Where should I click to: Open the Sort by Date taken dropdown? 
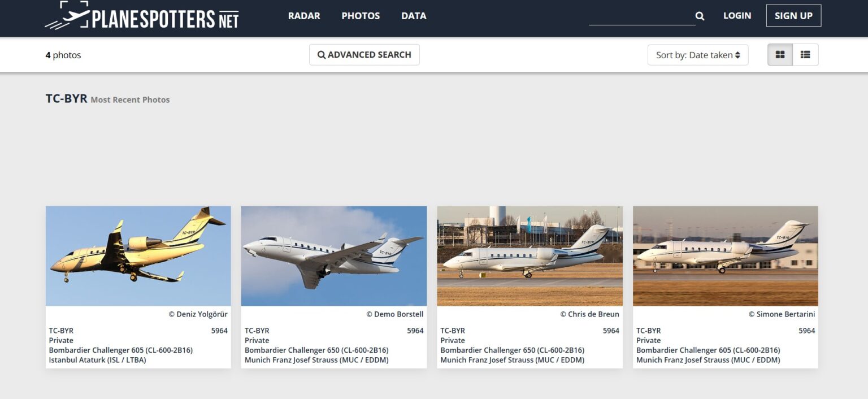coord(698,55)
